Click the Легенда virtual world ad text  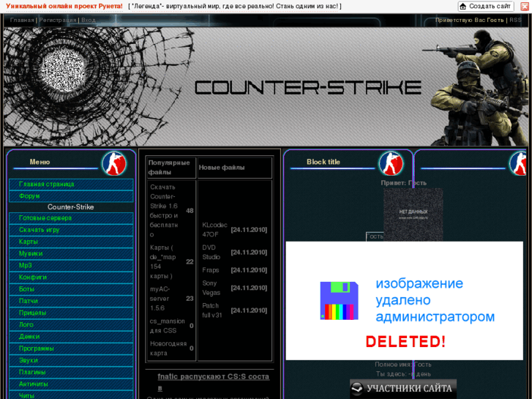coord(235,6)
